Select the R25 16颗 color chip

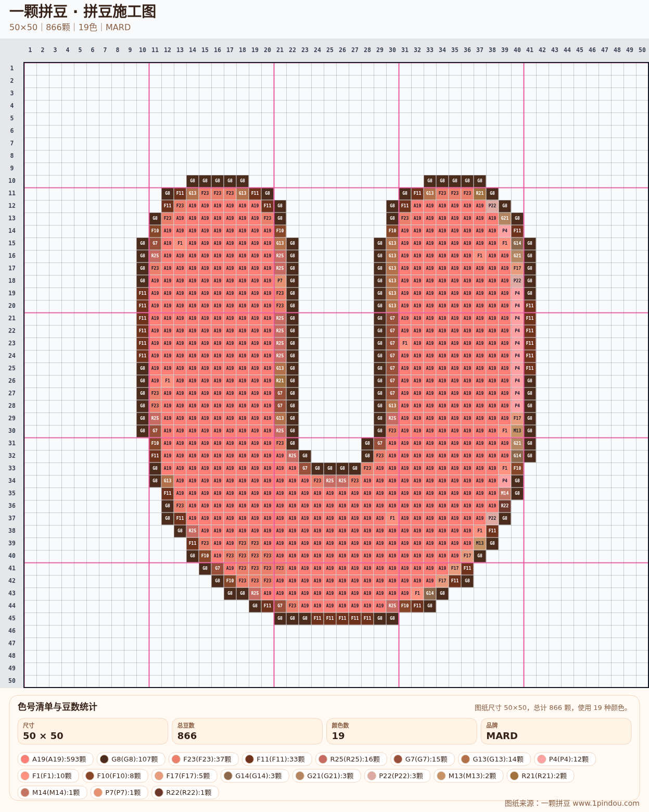(351, 759)
